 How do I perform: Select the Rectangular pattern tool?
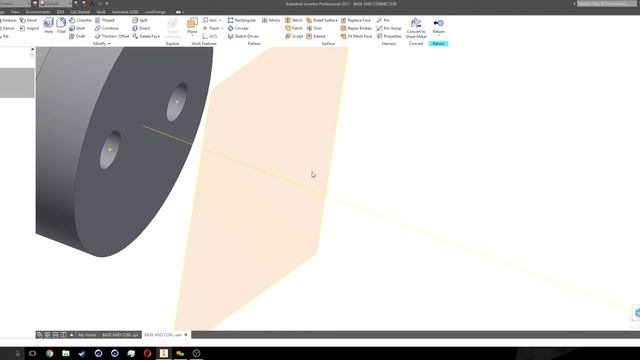pyautogui.click(x=242, y=20)
